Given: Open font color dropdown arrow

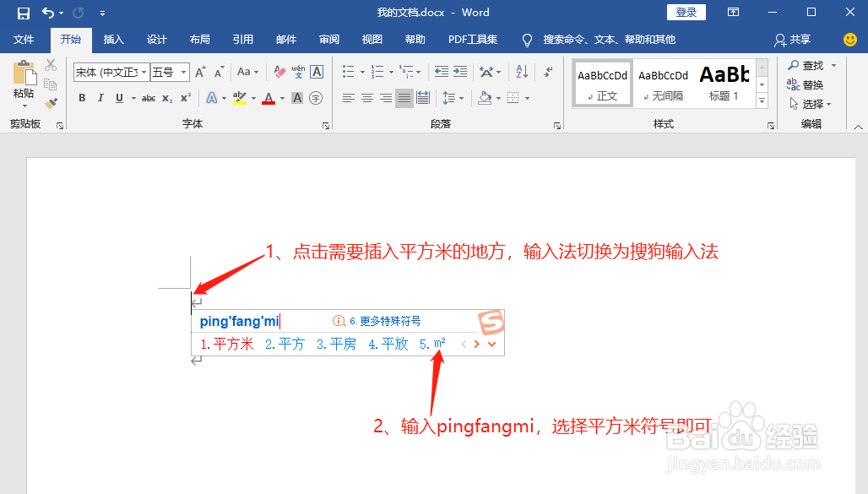Looking at the screenshot, I should pyautogui.click(x=282, y=99).
